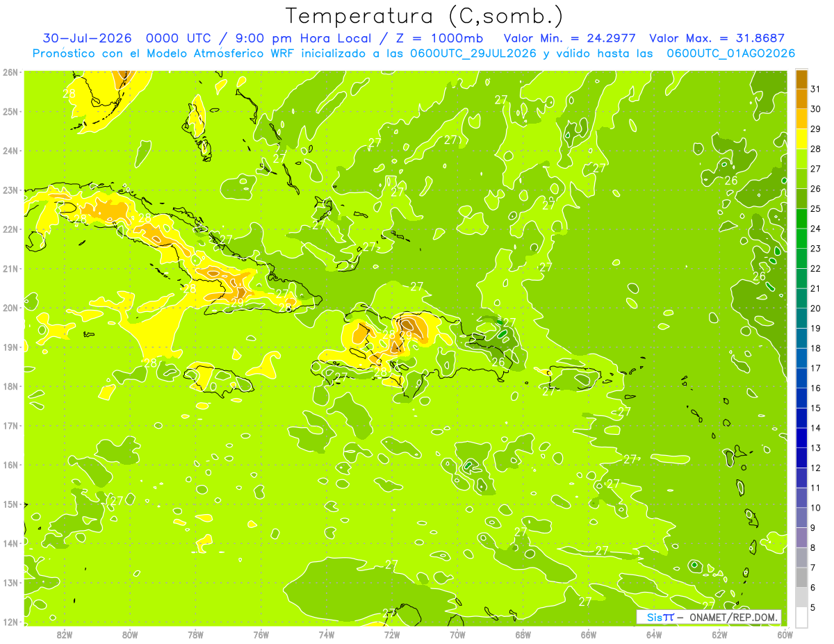Click the '0000 UTC' time text

[x=179, y=38]
